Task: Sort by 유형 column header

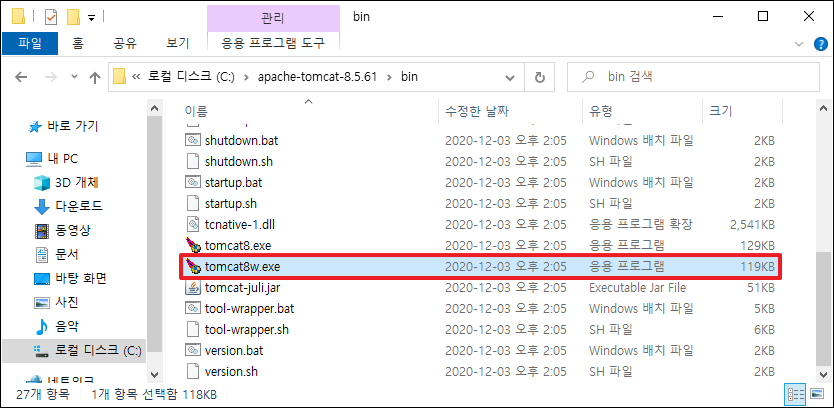Action: pos(643,111)
